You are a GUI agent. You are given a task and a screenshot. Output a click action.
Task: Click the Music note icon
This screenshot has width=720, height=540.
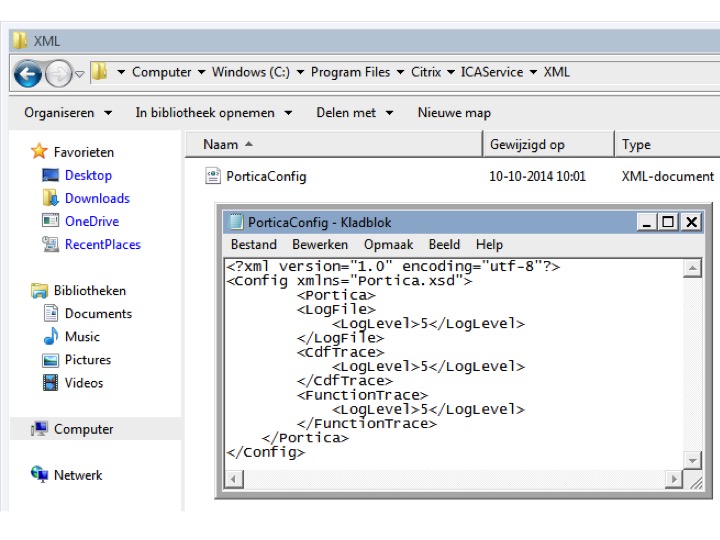click(x=51, y=336)
